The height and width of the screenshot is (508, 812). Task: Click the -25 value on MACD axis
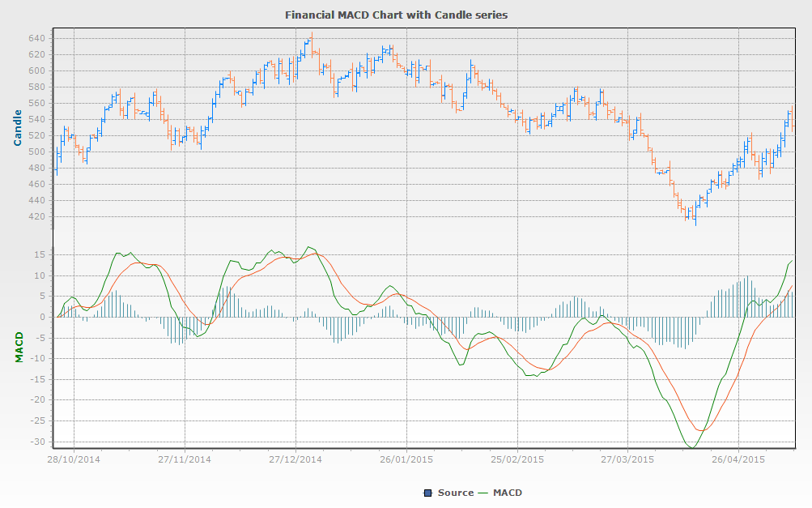click(x=37, y=421)
